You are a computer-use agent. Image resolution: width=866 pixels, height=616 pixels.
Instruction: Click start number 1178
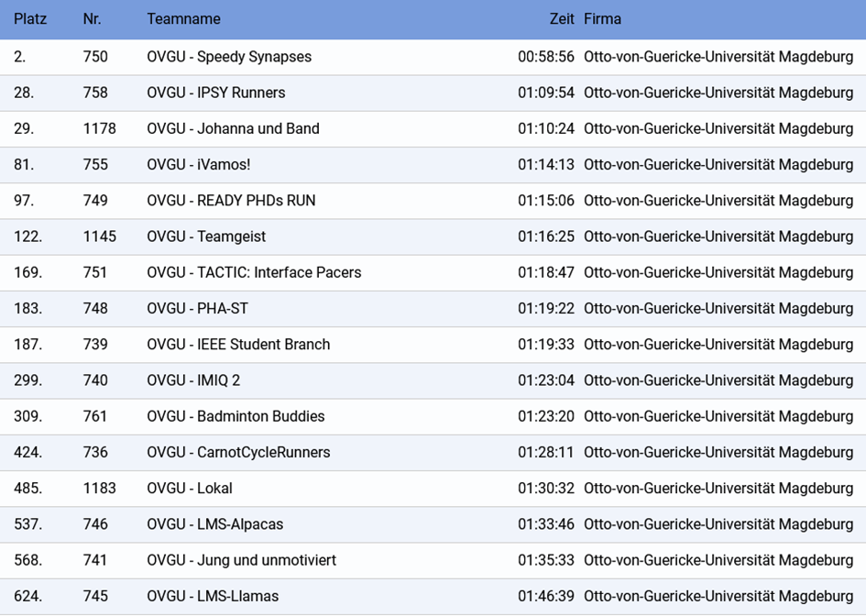[99, 128]
